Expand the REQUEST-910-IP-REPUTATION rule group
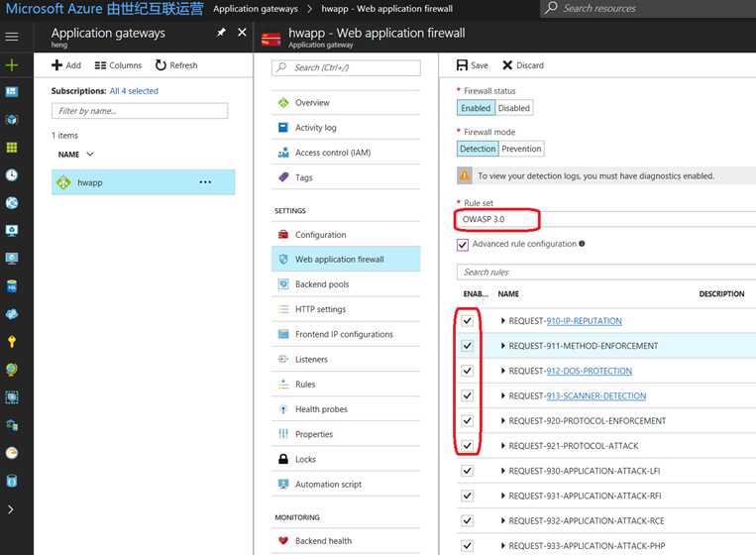Viewport: 756px width, 555px height. point(503,321)
